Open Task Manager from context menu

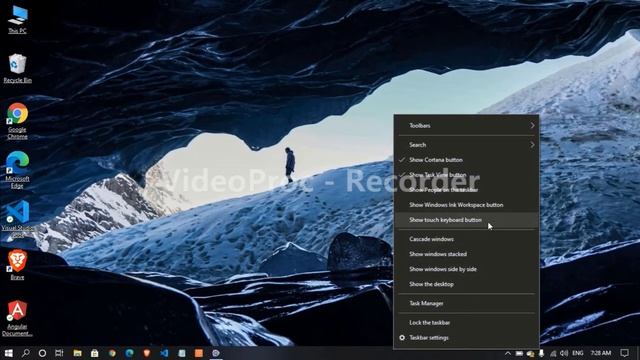click(x=466, y=304)
